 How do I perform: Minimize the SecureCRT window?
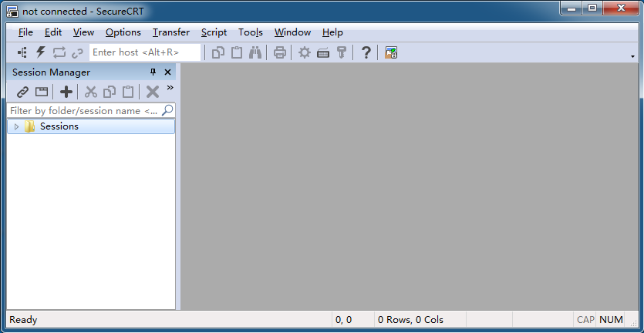(573, 8)
